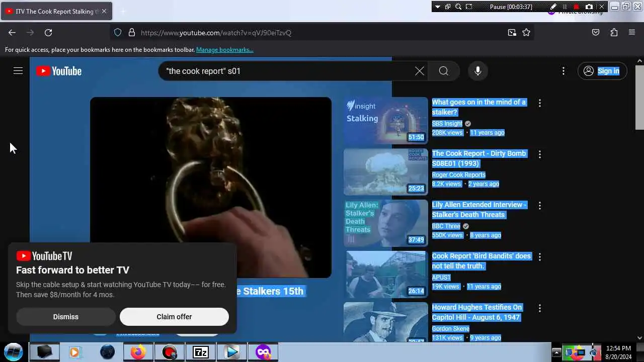Open Lily Allen Extended Interview video

479,210
